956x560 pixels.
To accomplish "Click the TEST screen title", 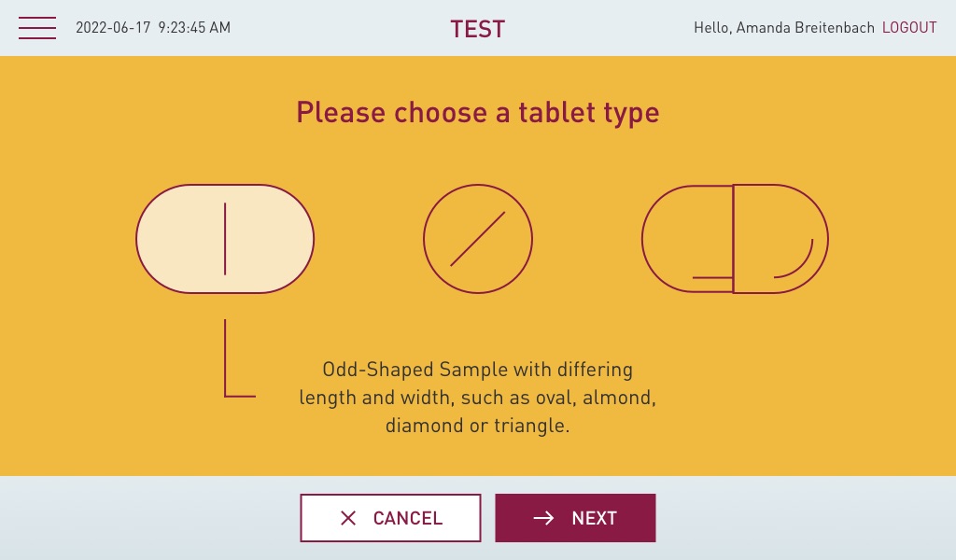I will point(477,29).
